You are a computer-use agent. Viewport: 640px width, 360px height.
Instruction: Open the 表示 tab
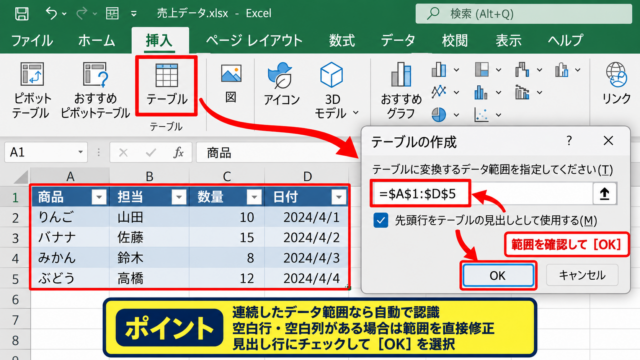(x=509, y=40)
